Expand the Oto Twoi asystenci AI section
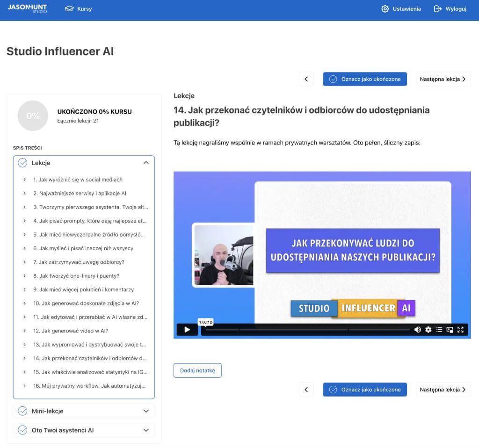The width and height of the screenshot is (479, 448). 146,430
